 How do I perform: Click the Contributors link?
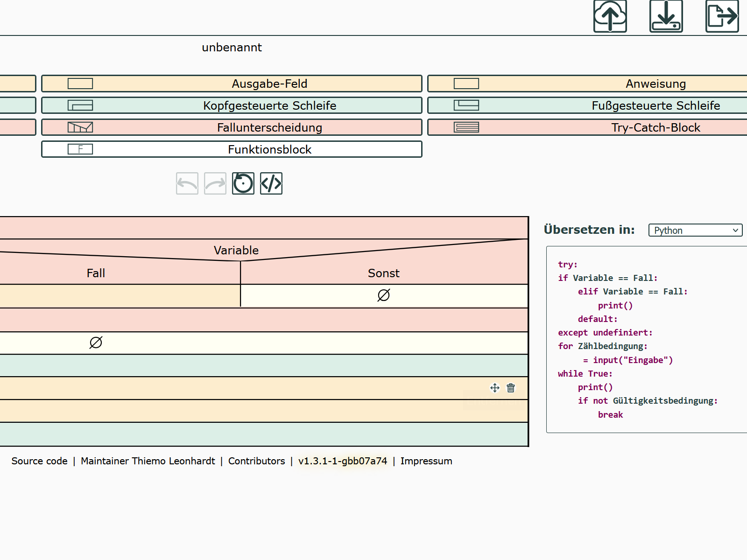click(x=256, y=461)
